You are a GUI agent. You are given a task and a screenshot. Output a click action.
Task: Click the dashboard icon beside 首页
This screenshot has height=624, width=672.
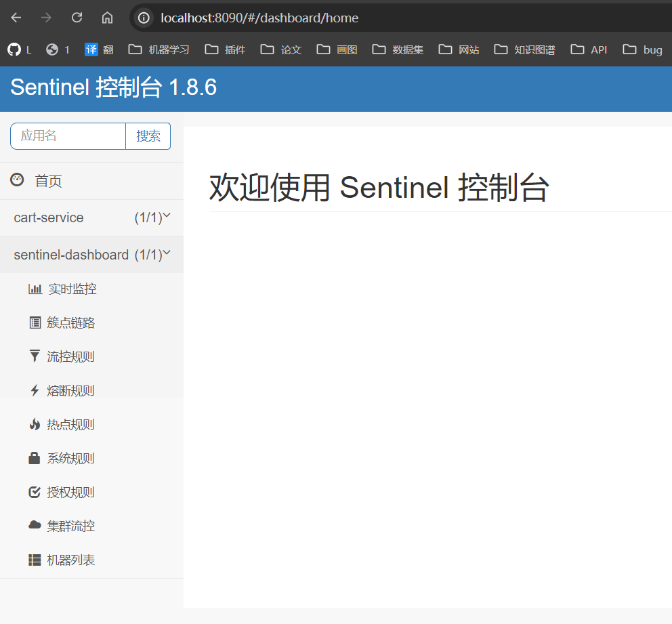(x=17, y=180)
